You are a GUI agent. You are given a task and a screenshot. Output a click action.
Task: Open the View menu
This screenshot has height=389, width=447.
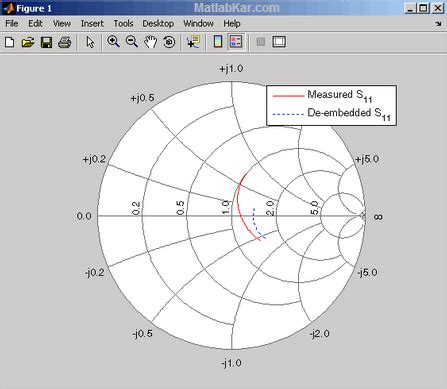pyautogui.click(x=62, y=24)
